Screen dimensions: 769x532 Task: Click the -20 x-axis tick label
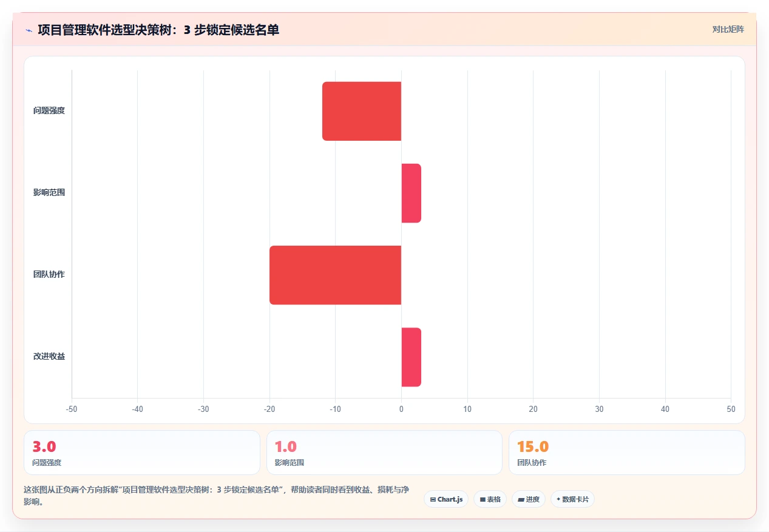pyautogui.click(x=269, y=409)
